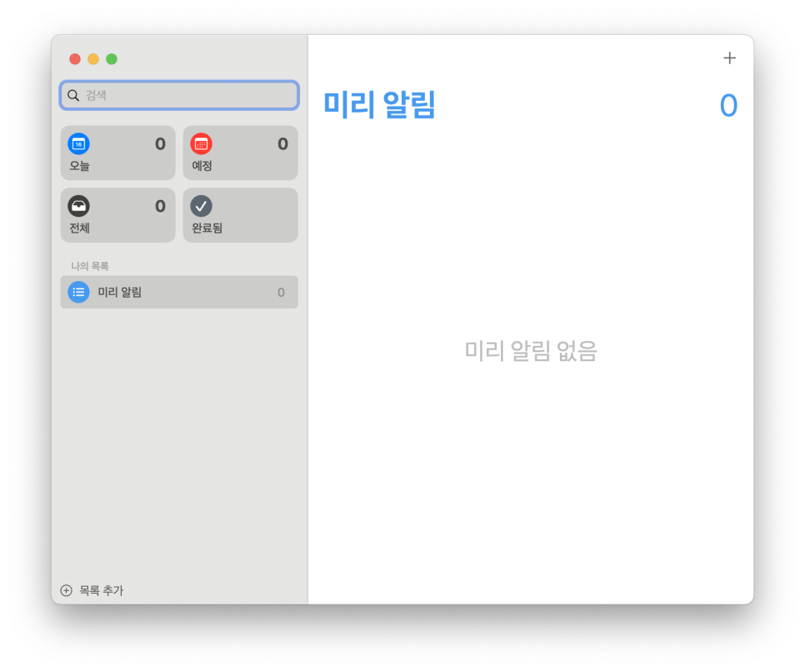This screenshot has width=805, height=672.
Task: Focus the 검색 search field
Action: coord(179,95)
